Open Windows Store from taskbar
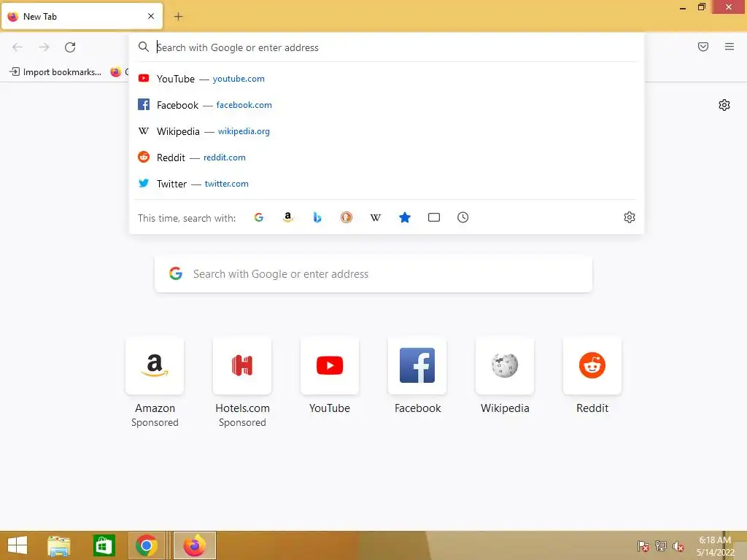Viewport: 747px width, 560px height. (104, 545)
